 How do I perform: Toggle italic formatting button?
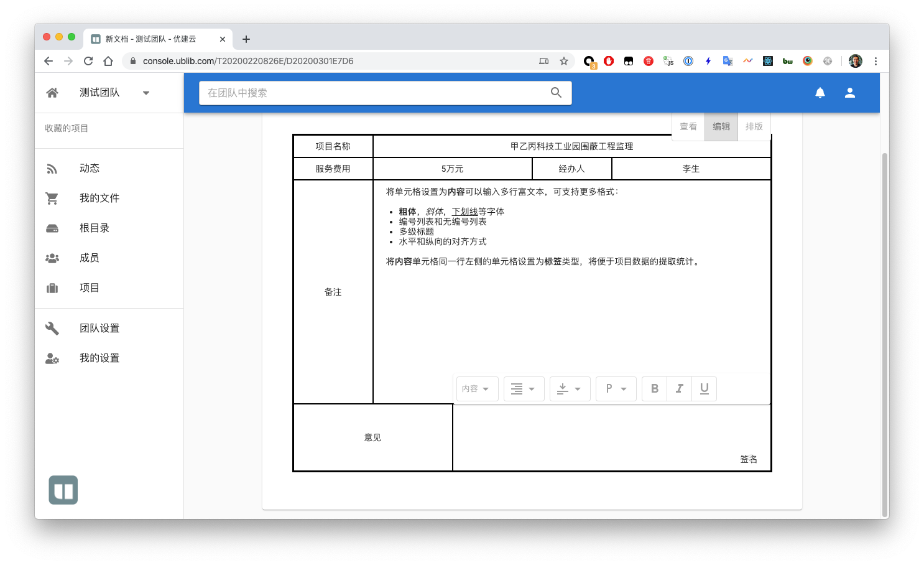click(679, 389)
